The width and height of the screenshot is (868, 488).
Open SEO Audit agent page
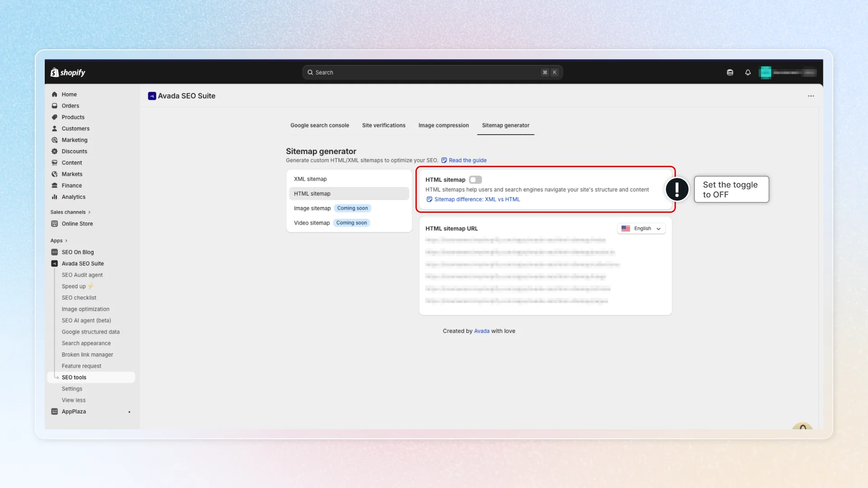pyautogui.click(x=82, y=275)
